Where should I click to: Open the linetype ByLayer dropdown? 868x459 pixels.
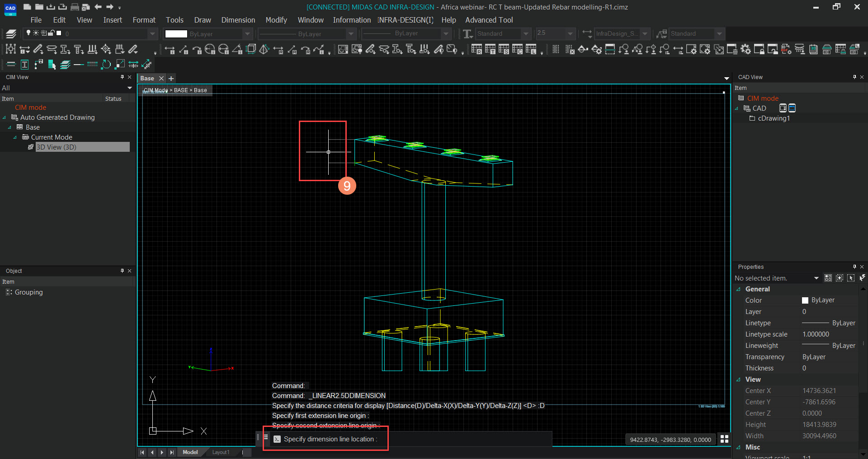point(351,34)
